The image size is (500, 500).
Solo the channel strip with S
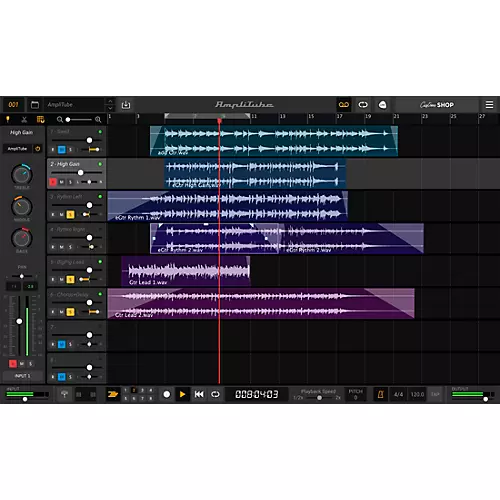(x=30, y=364)
